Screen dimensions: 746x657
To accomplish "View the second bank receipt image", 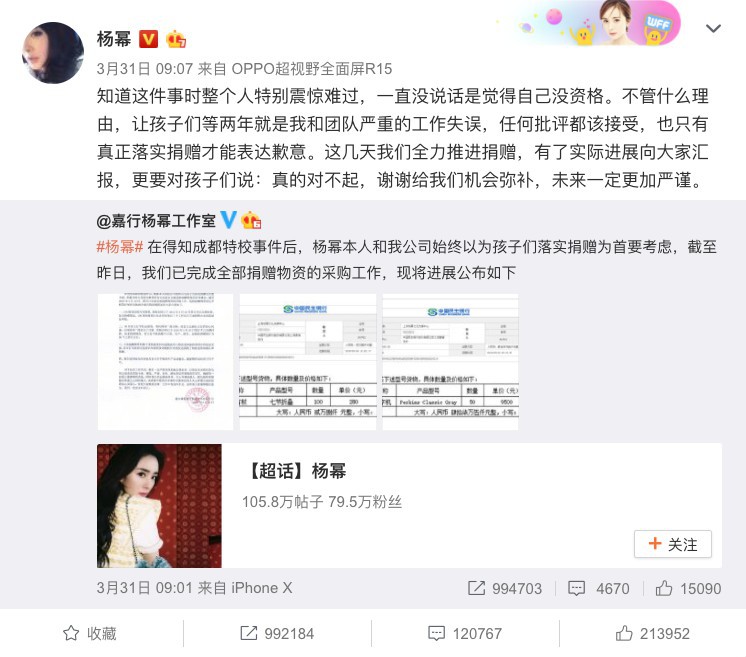I will coord(308,362).
